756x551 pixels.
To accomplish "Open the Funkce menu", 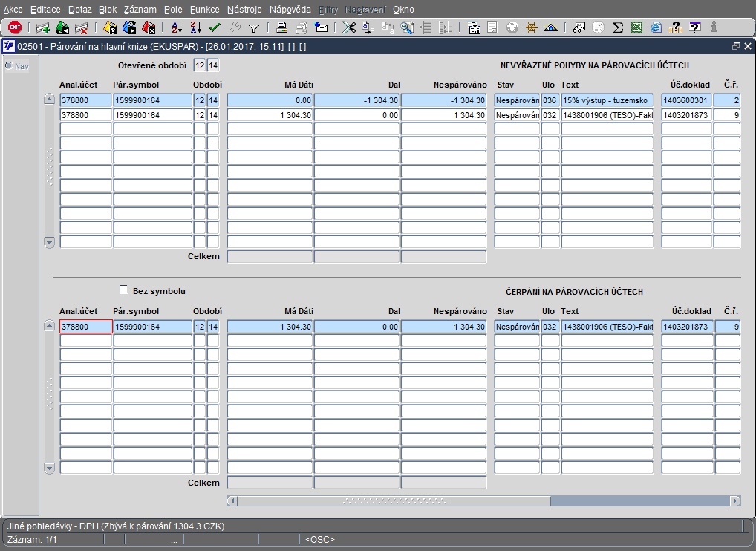I will (204, 10).
